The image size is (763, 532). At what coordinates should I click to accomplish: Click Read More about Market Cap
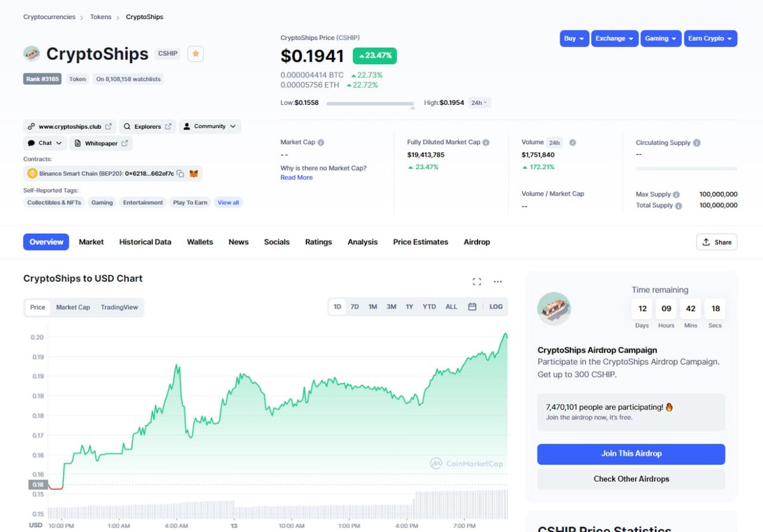pos(296,177)
